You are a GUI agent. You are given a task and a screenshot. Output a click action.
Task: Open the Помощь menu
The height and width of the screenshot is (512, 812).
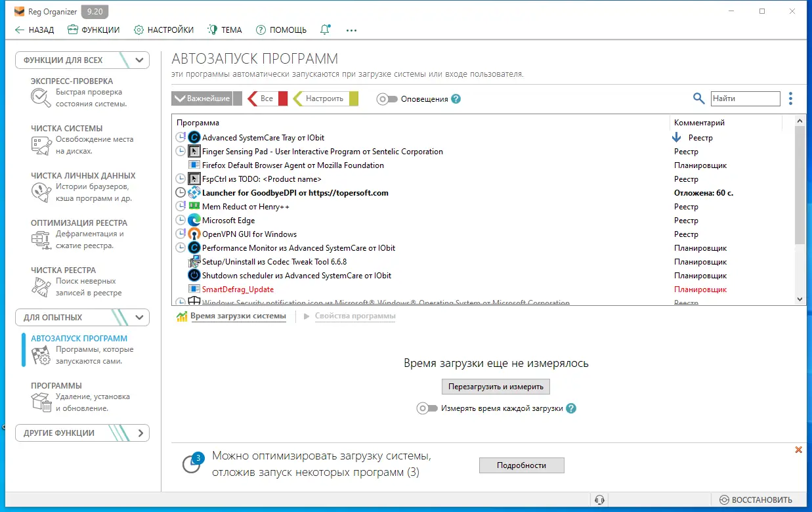tap(281, 30)
